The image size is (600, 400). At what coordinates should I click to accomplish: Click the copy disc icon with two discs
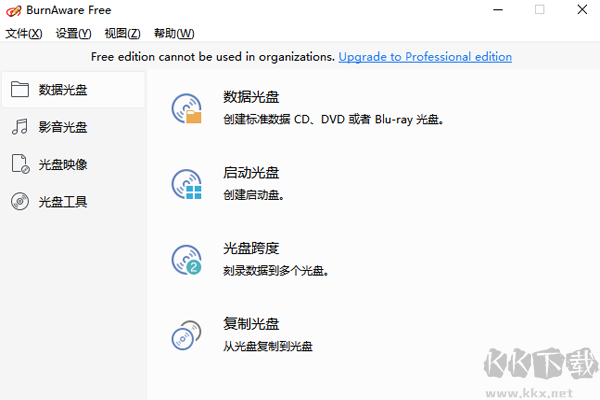186,335
